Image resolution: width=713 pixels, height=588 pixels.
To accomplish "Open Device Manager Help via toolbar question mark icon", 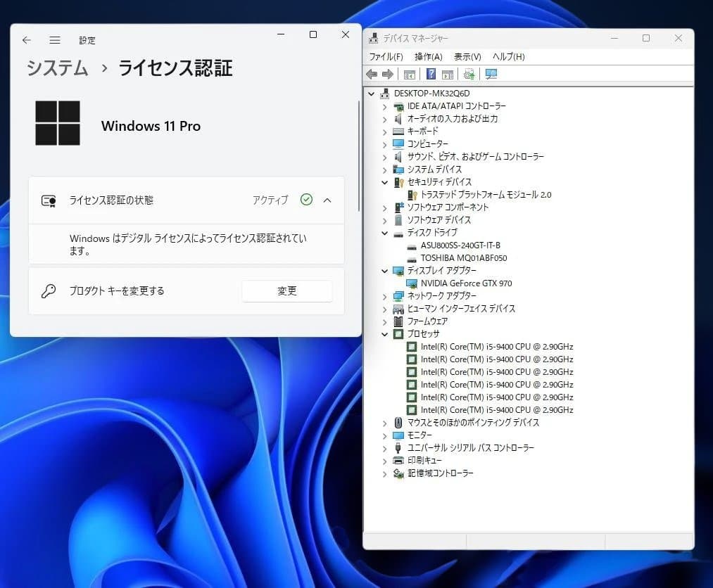I will click(431, 74).
